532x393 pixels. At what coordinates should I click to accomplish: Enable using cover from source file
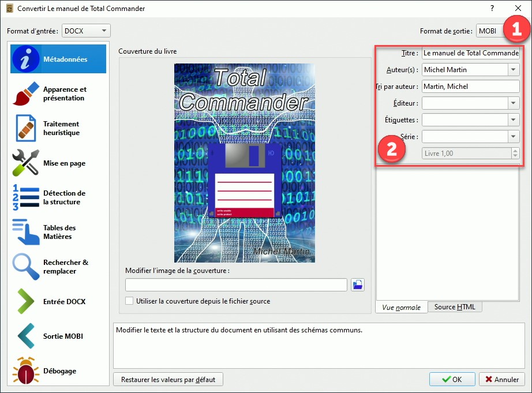tap(130, 301)
